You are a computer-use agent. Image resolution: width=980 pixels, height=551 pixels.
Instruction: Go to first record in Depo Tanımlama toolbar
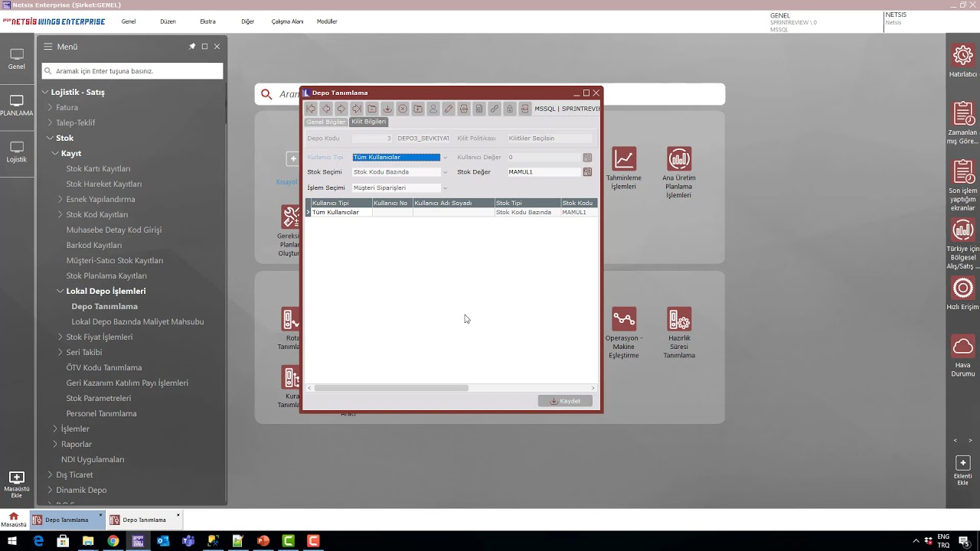point(311,109)
